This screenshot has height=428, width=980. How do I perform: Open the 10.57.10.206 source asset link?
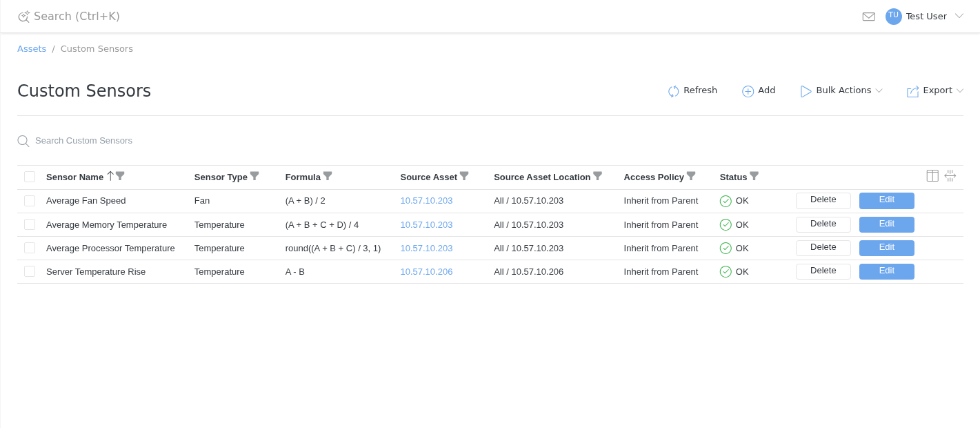point(426,272)
